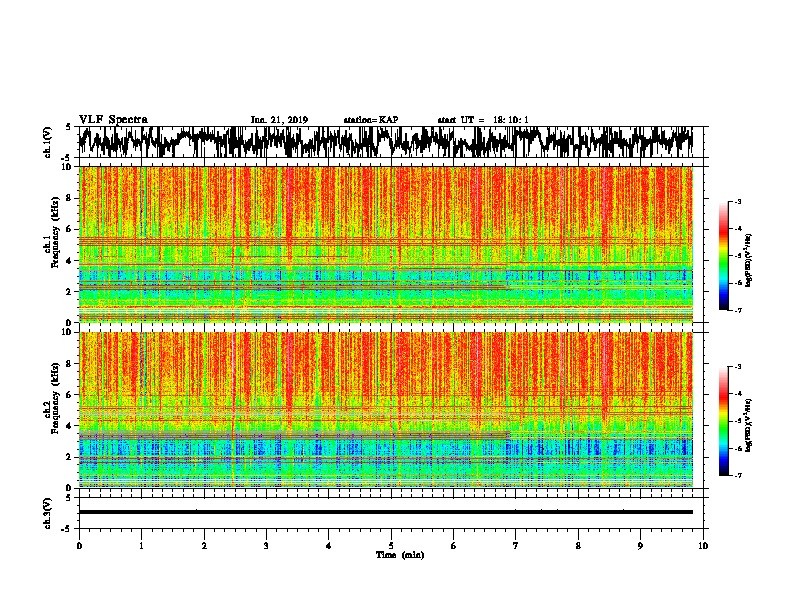The image size is (792, 612).
Task: Click time axis tick label "1"
Action: pos(141,546)
